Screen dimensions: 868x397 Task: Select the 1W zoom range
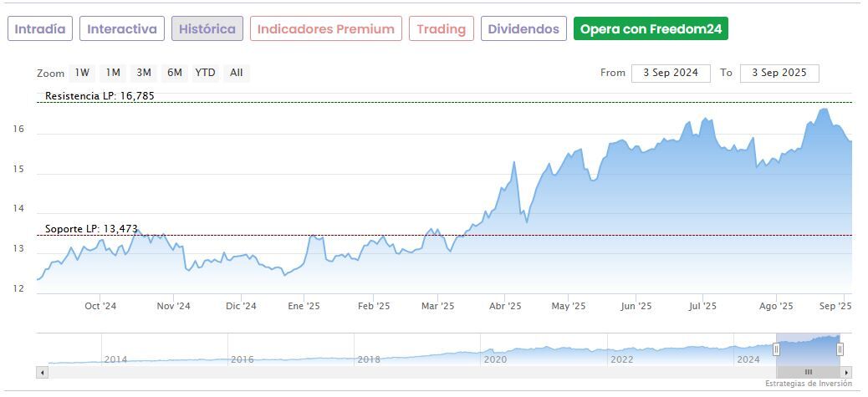click(x=82, y=73)
